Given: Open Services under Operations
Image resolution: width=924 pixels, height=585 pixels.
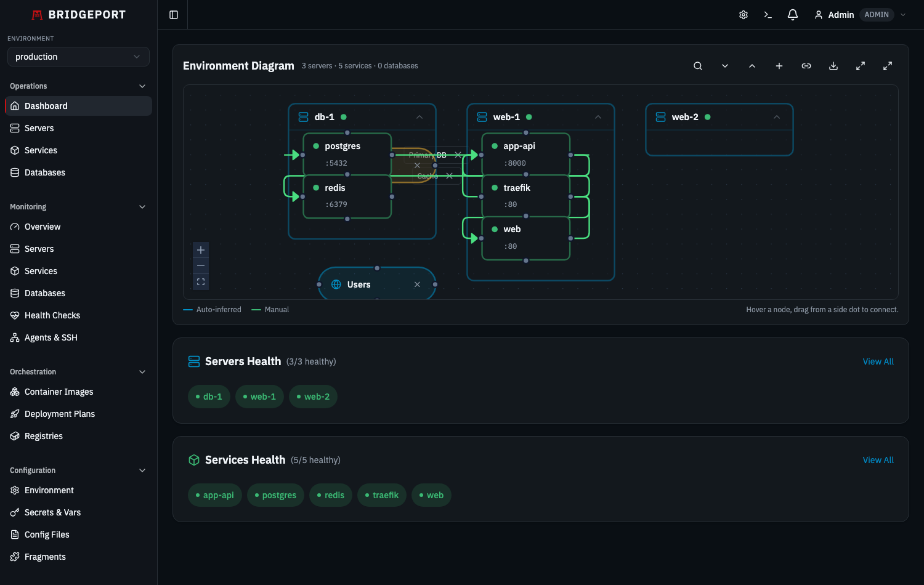Looking at the screenshot, I should (78, 150).
